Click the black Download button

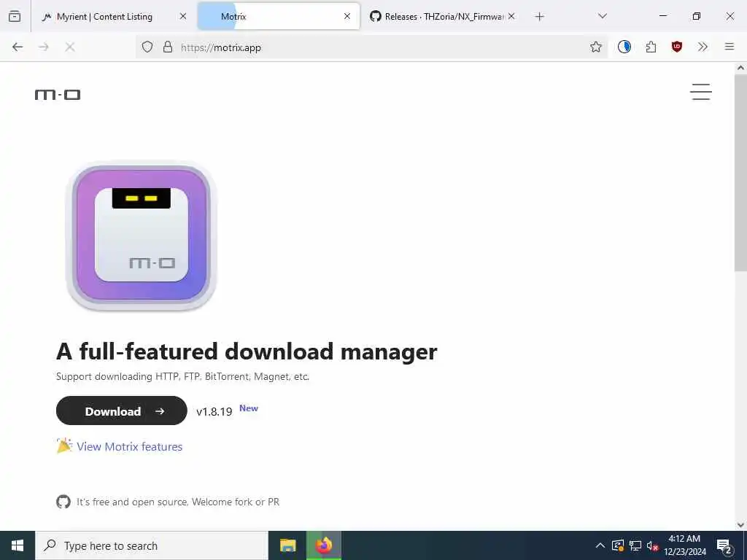click(x=122, y=411)
